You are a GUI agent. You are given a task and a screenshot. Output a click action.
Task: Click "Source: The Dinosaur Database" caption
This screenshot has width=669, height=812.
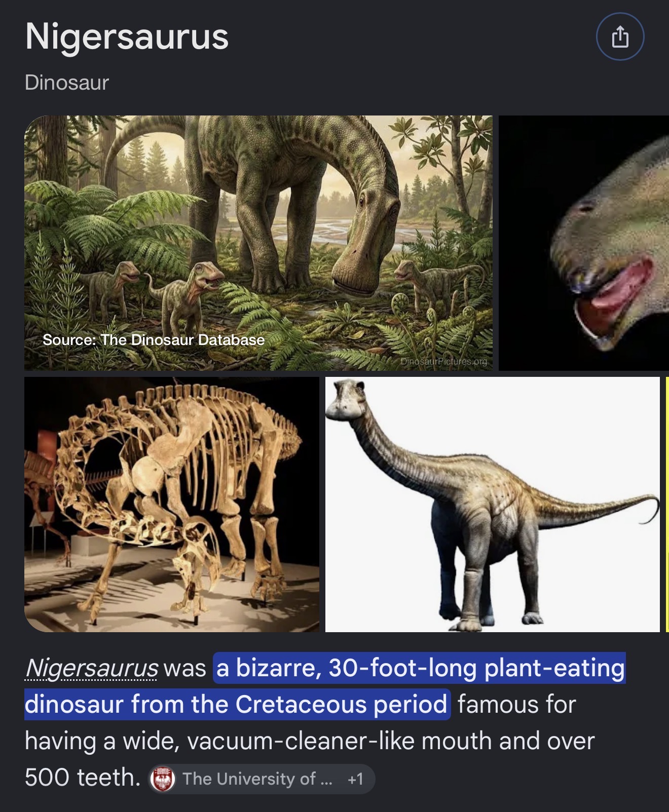(x=154, y=339)
